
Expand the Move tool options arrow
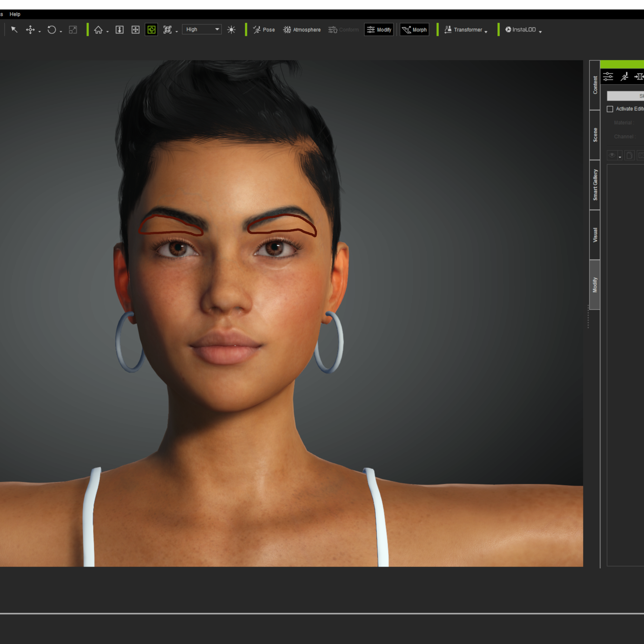(x=40, y=32)
